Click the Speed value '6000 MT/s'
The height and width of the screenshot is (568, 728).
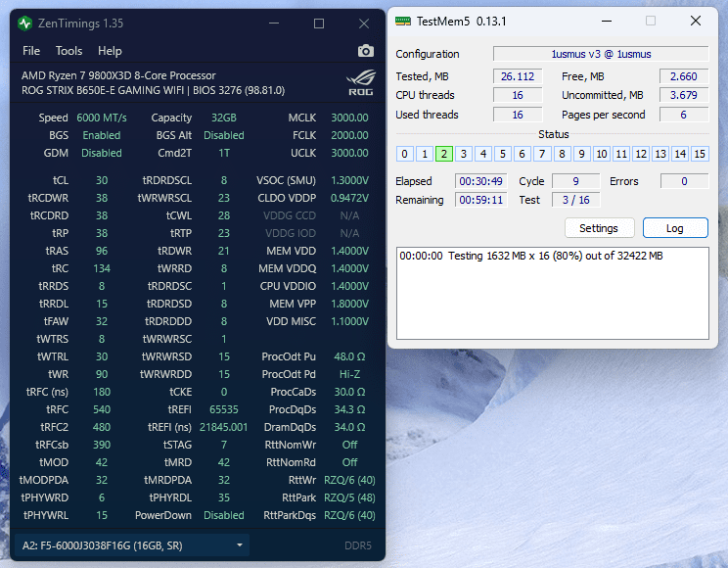[102, 118]
